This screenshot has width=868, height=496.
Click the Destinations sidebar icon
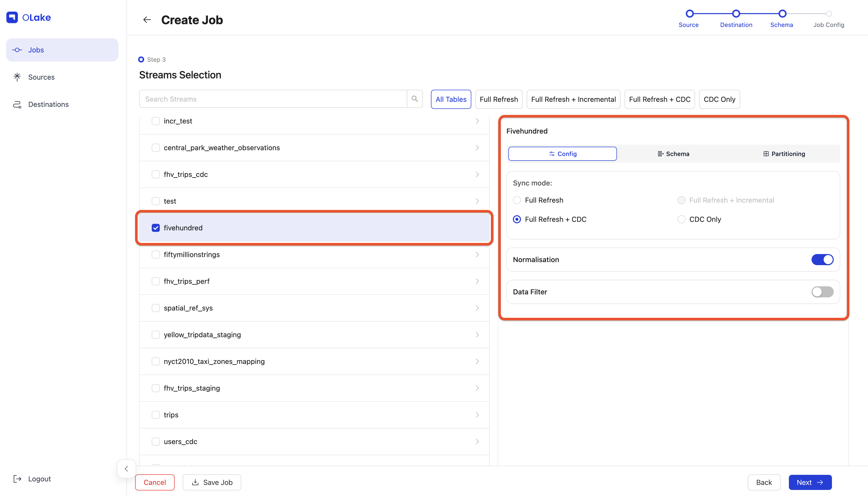[x=17, y=104]
